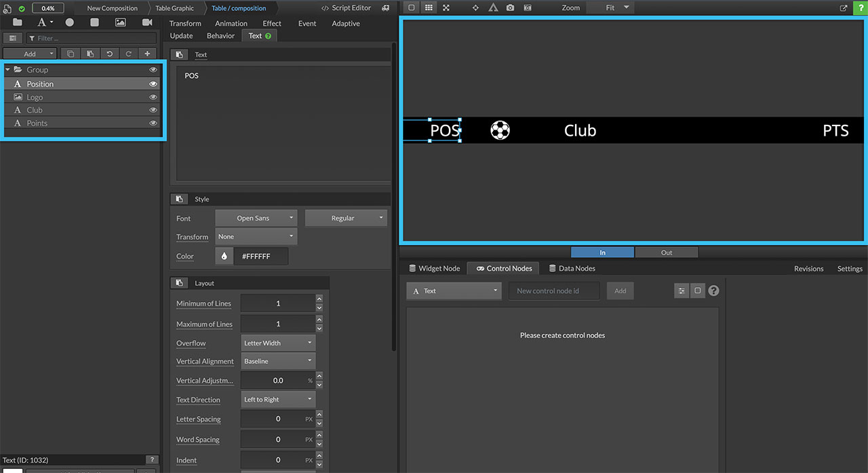Click the undo arrow icon
This screenshot has height=473, width=868.
(x=109, y=54)
